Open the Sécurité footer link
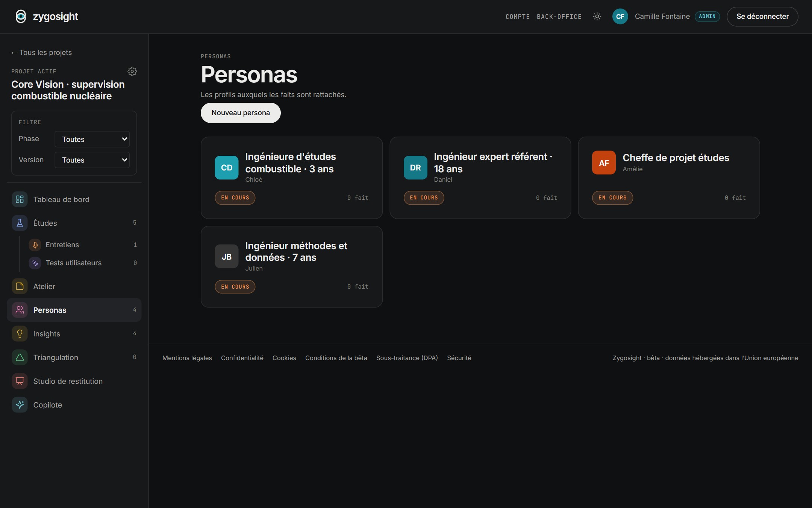Screen dimensions: 812x508 click(x=459, y=358)
